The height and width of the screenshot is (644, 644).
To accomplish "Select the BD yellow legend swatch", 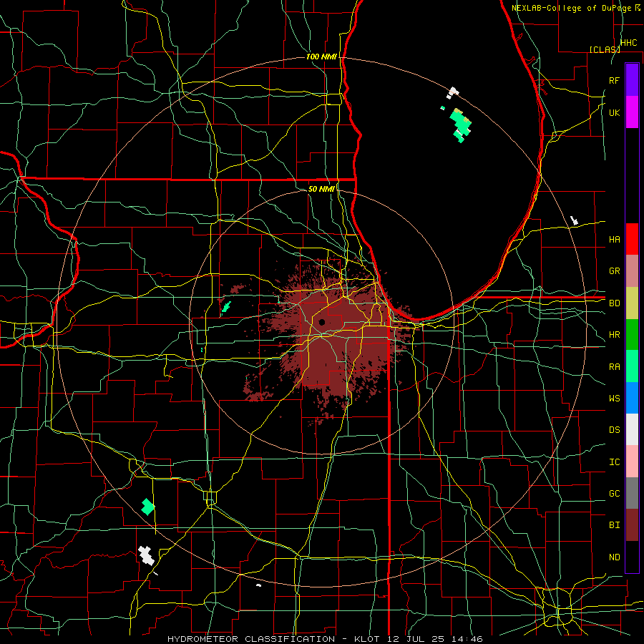I will tap(632, 303).
